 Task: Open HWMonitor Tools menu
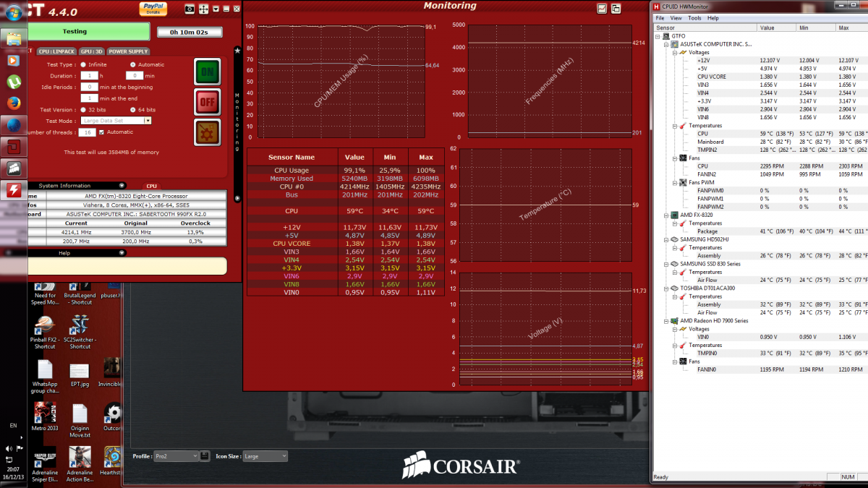click(x=694, y=18)
